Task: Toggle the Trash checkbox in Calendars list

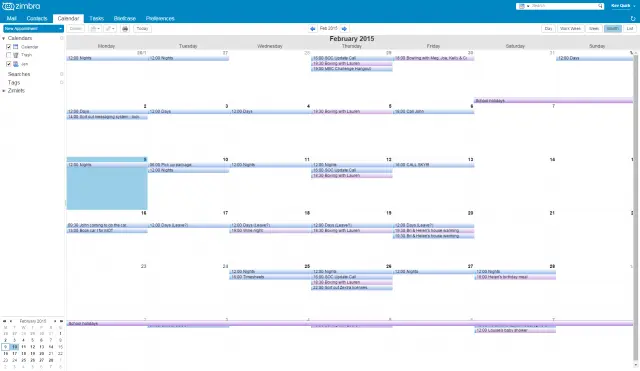Action: click(x=9, y=55)
